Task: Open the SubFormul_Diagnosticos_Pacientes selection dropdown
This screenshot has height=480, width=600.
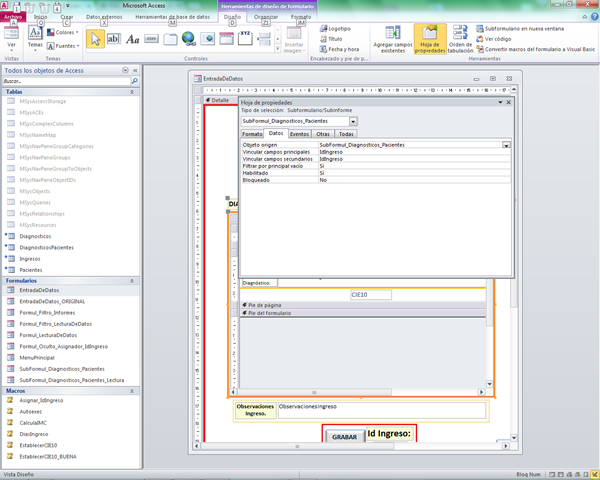Action: (353, 121)
